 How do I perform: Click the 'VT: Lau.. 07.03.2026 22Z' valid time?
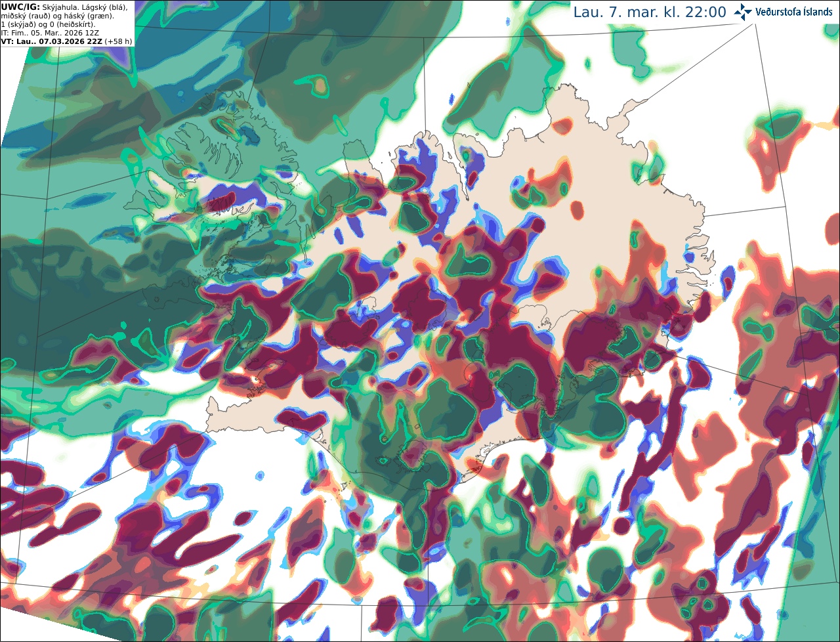click(51, 41)
